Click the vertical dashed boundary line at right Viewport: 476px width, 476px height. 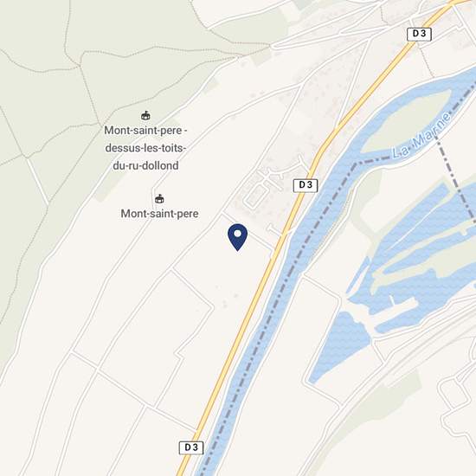click(x=455, y=179)
